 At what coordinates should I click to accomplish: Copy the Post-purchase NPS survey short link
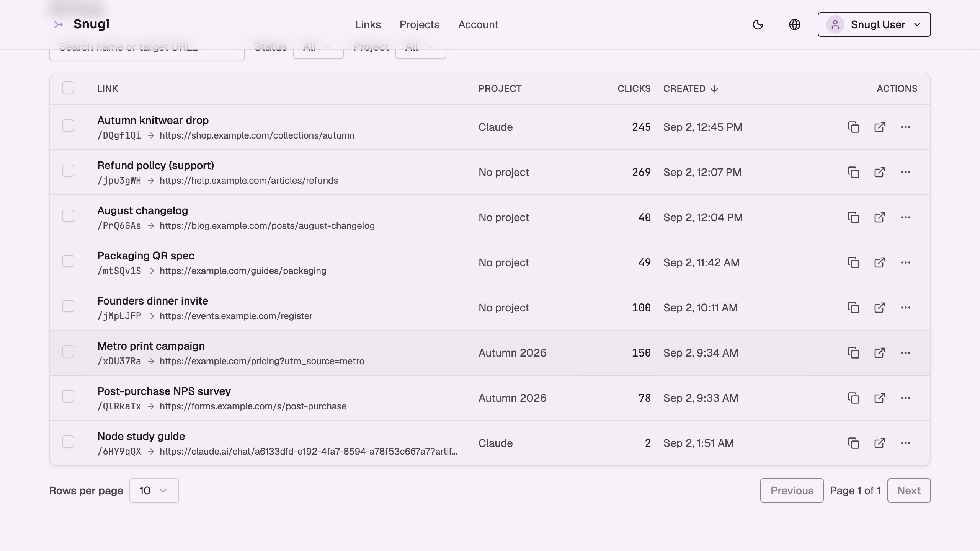(854, 398)
